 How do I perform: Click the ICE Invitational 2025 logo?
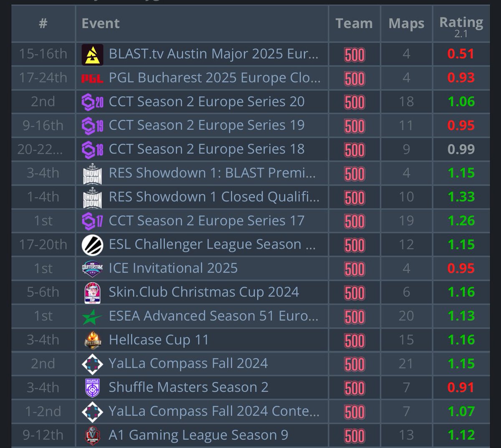[x=92, y=268]
